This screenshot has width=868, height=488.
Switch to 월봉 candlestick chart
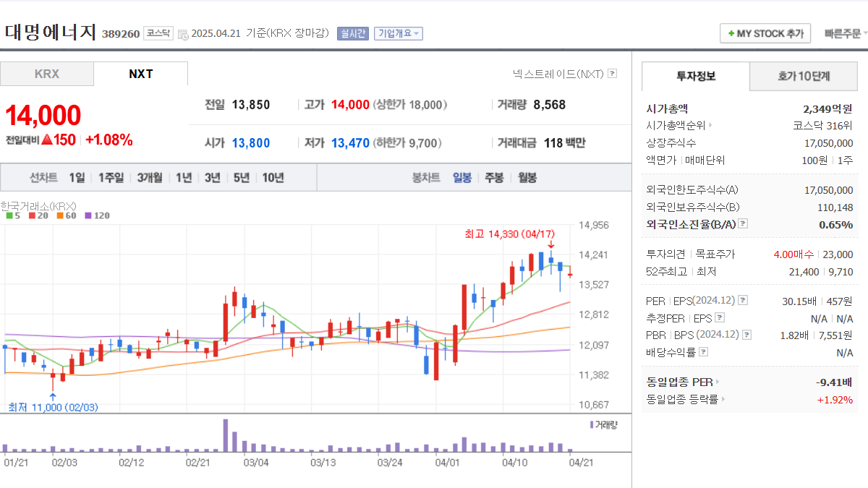tap(527, 178)
